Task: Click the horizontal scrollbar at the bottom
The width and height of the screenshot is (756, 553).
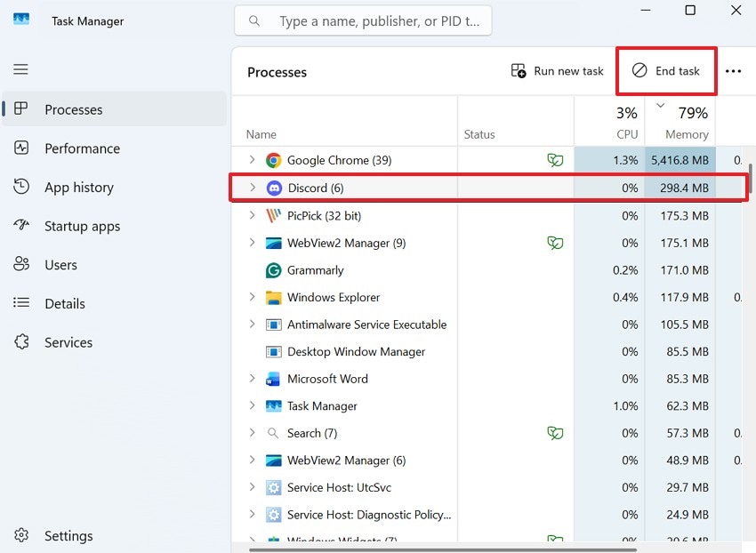Action: point(443,549)
